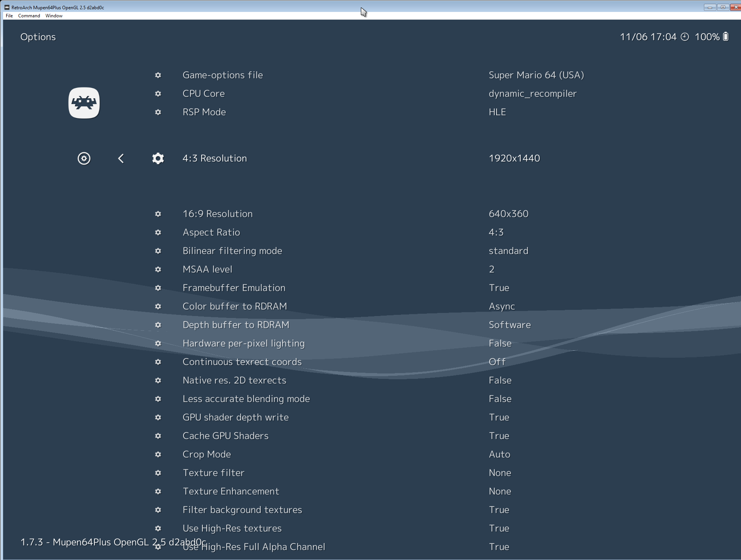
Task: Change the CPU Core dynamic_recompiler value
Action: (532, 94)
